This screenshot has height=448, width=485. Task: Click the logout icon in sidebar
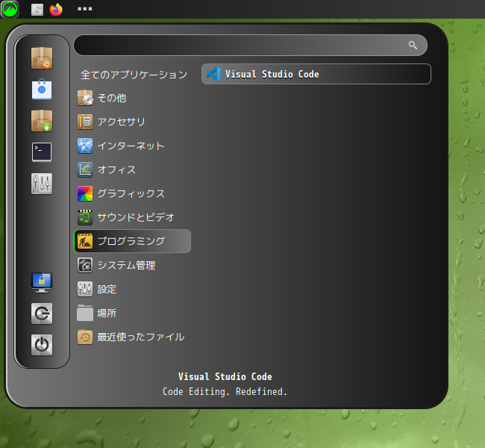click(42, 314)
